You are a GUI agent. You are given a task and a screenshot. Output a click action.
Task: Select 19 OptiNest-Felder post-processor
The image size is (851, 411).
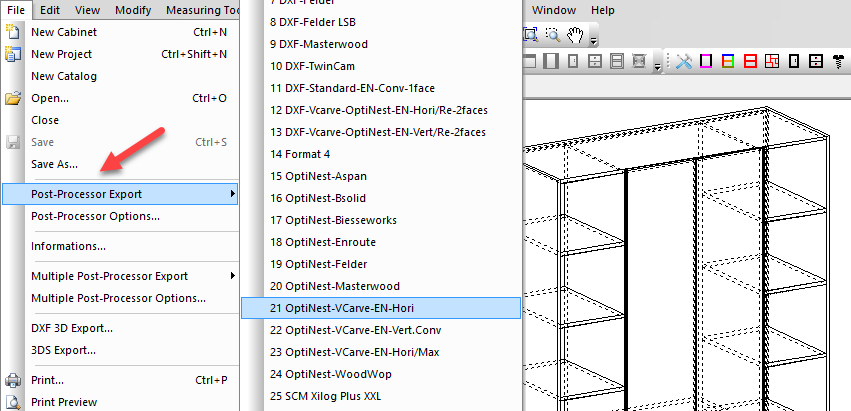(381, 264)
